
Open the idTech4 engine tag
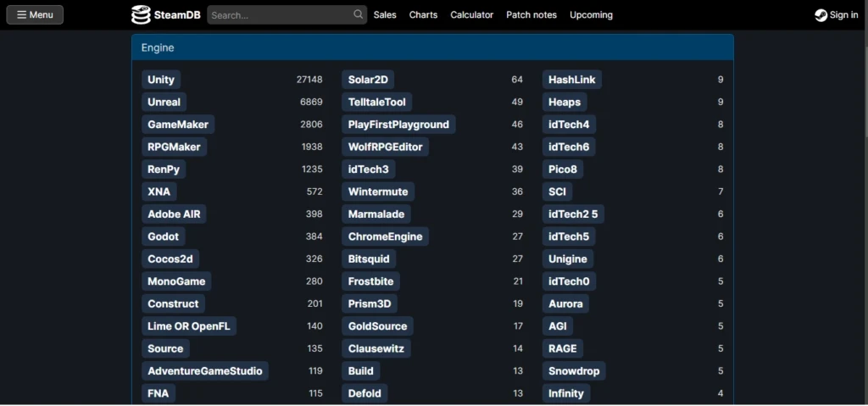coord(569,125)
